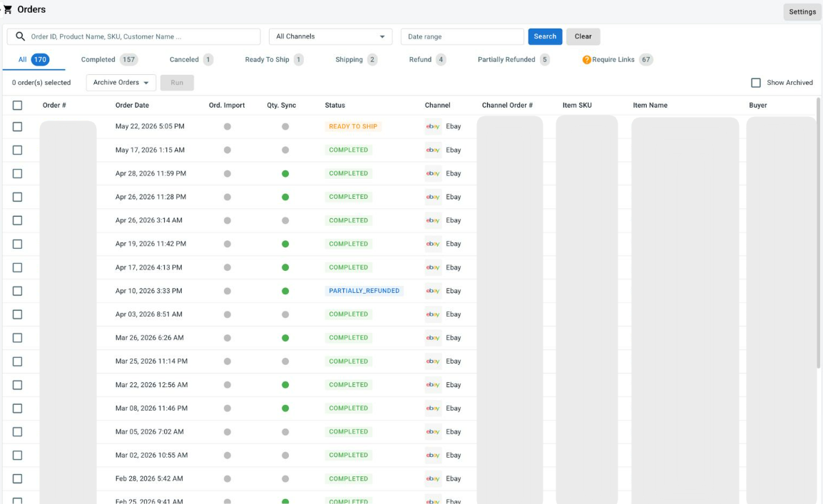823x504 pixels.
Task: Click the READY TO SHIP status badge
Action: (x=353, y=126)
